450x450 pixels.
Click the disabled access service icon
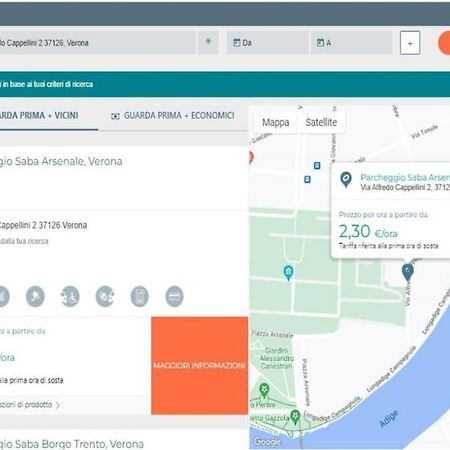coord(70,296)
